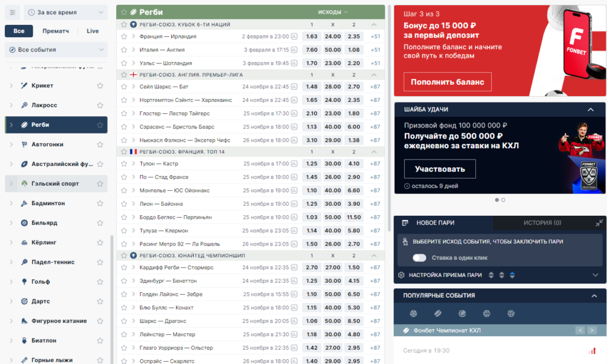
Task: Open the За все время period dropdown
Action: [66, 12]
